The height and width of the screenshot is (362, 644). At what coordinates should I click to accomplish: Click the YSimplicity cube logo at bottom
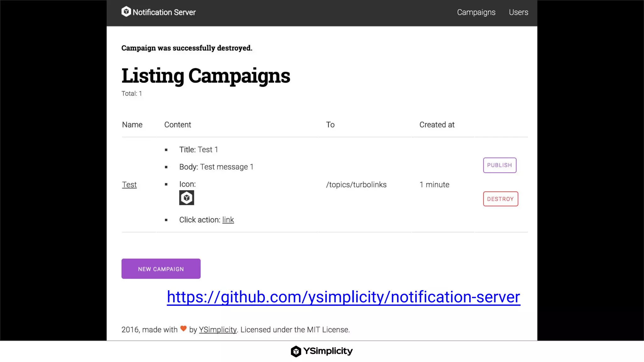pyautogui.click(x=296, y=351)
